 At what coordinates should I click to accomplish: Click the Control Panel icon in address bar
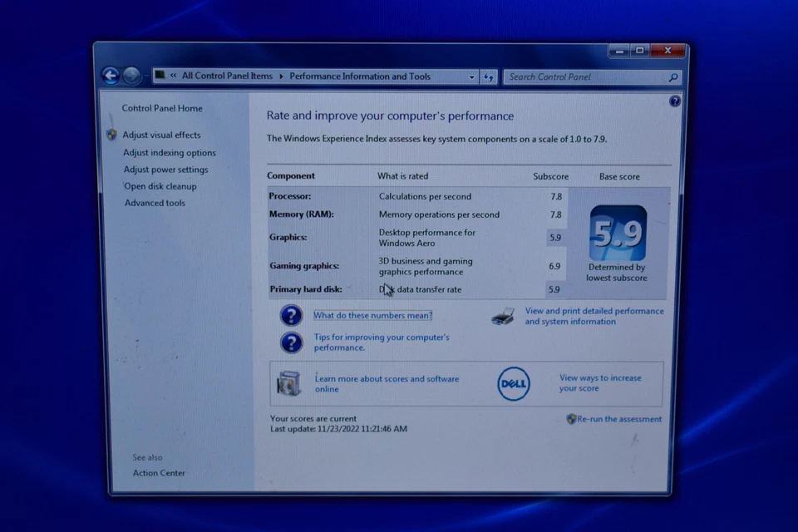(x=160, y=76)
